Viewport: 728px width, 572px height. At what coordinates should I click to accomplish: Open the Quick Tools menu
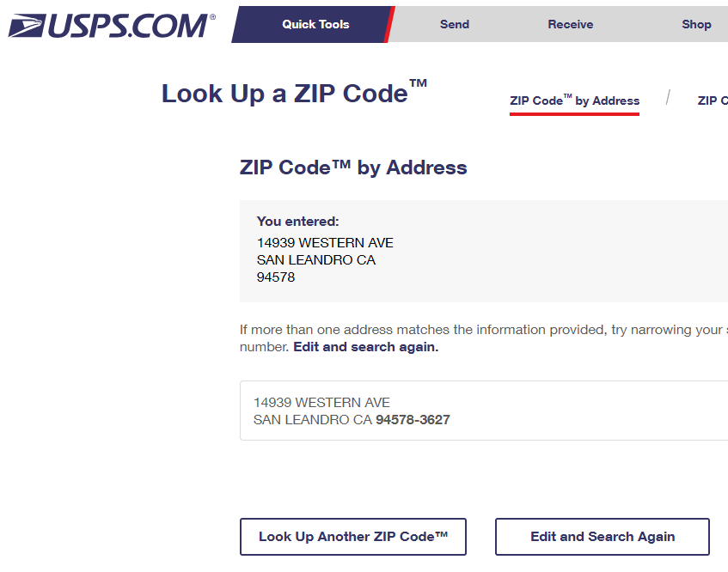tap(315, 24)
